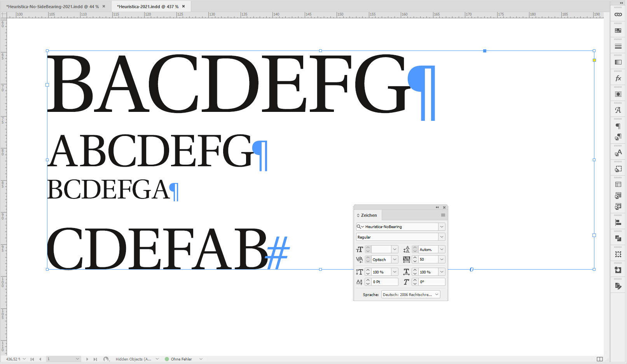
Task: Open the Paragraph Styles panel icon
Action: click(618, 137)
